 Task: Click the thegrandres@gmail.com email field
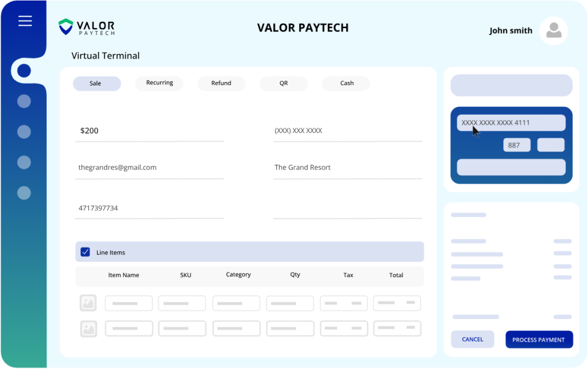click(x=150, y=168)
